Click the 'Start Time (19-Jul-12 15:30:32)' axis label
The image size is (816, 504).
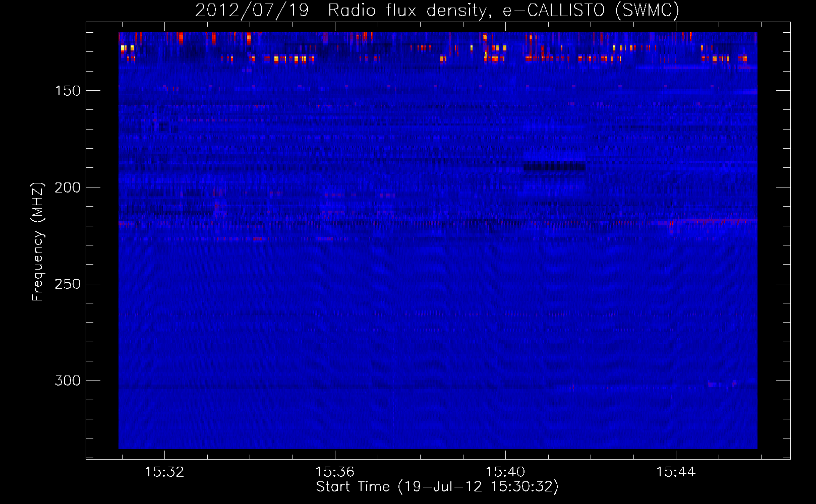(x=437, y=487)
